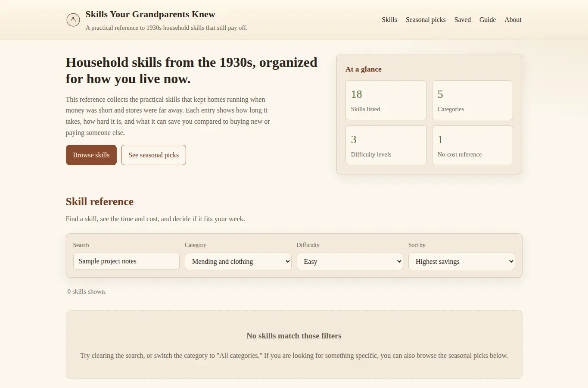588x388 pixels.
Task: Click the At a glance heading
Action: tap(364, 69)
